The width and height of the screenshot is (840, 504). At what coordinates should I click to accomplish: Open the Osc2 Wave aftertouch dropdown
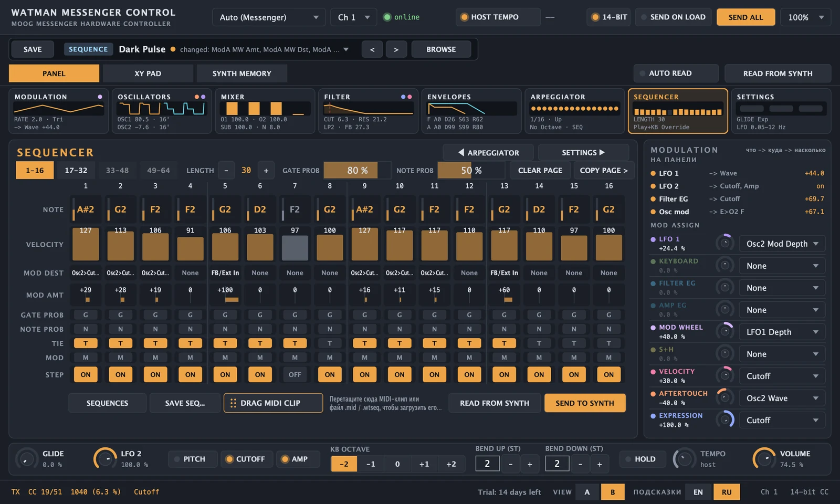pos(782,398)
